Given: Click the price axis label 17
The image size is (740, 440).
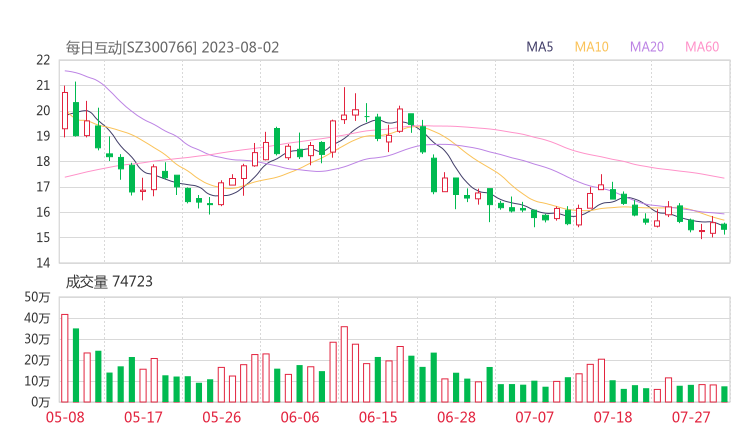Looking at the screenshot, I should (43, 187).
